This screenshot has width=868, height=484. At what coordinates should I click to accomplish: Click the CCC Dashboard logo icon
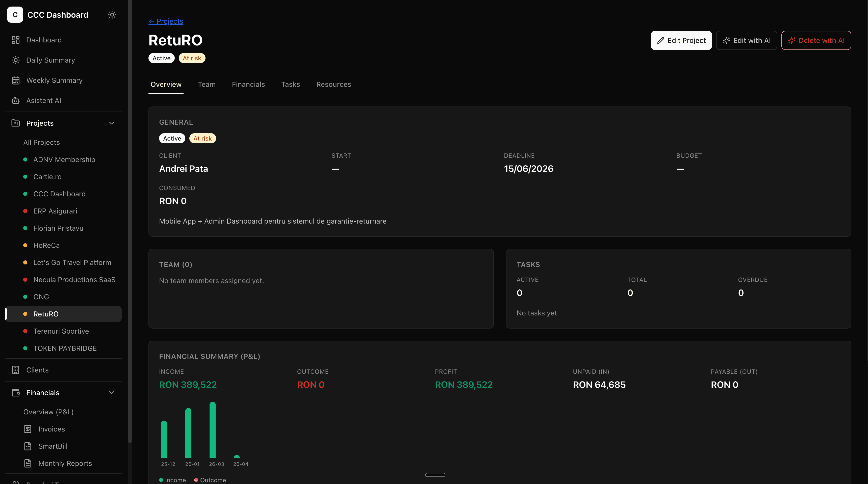[15, 14]
